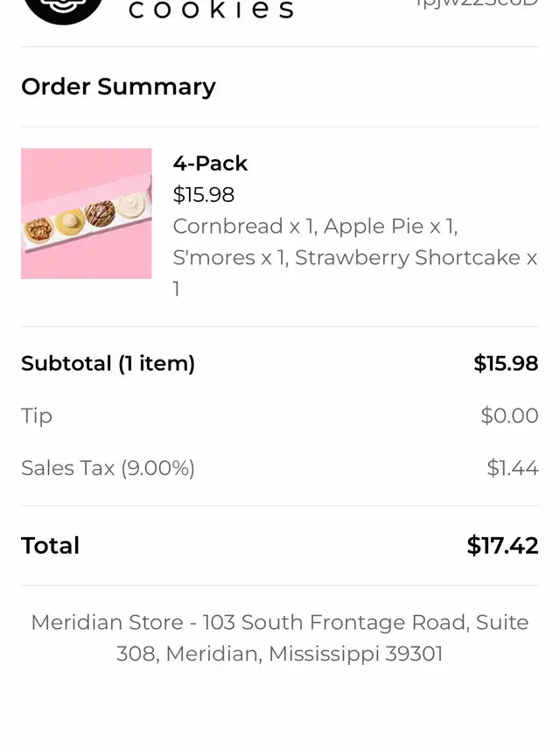The image size is (560, 748).
Task: Click the Sales Tax (9.00%) label
Action: point(108,468)
